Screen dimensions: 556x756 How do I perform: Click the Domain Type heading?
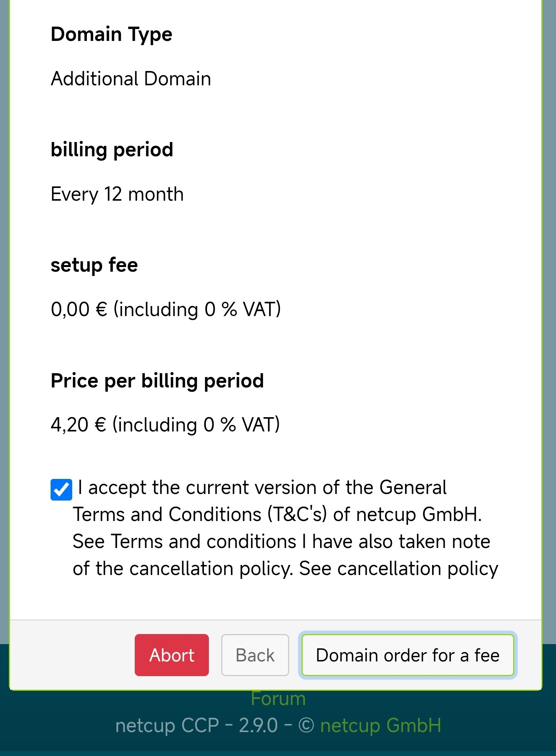point(111,34)
